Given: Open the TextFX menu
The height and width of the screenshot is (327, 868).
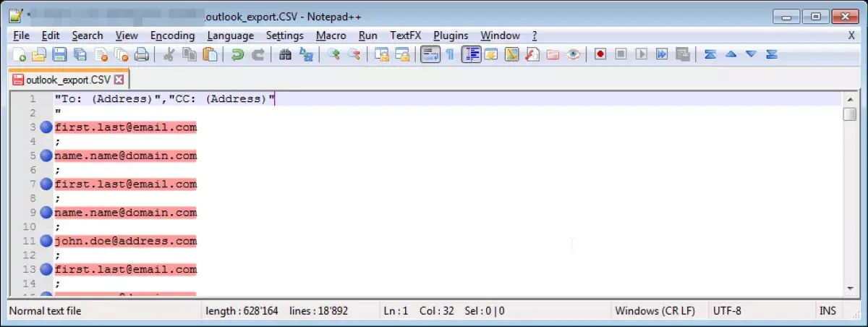Looking at the screenshot, I should tap(406, 35).
